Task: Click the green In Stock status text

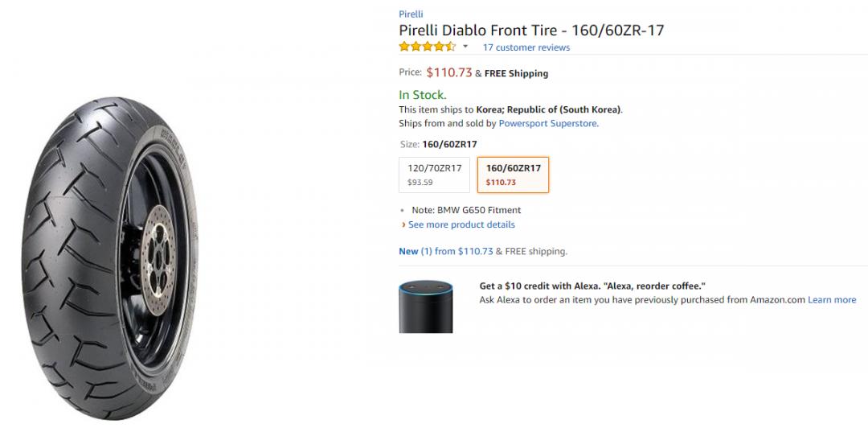Action: tap(423, 95)
